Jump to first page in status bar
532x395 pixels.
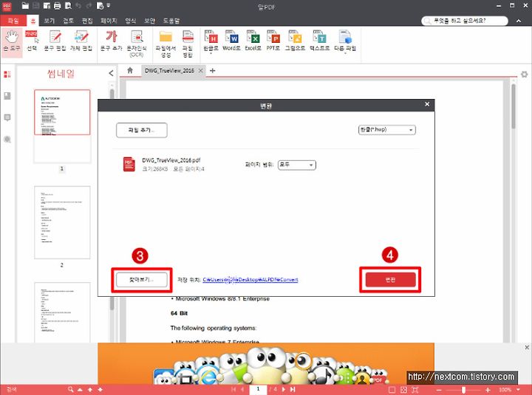[x=233, y=389]
